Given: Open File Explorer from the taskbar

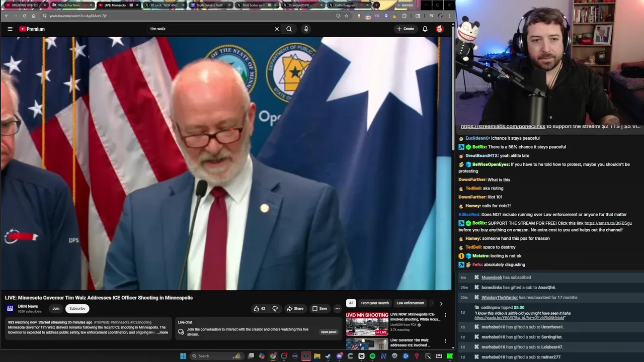Looking at the screenshot, I should [x=317, y=356].
